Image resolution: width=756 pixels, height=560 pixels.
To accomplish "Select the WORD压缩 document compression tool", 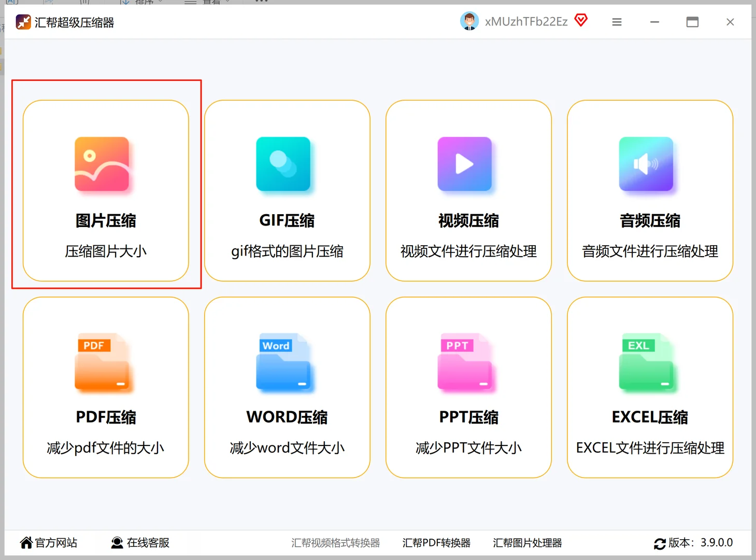I will [x=287, y=388].
